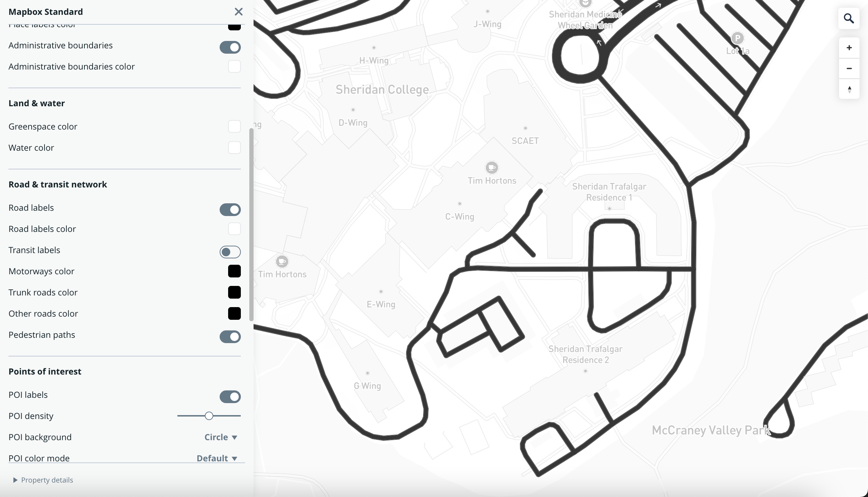Select the Tim Hortons coffee POI icon
The width and height of the screenshot is (868, 497).
pos(492,167)
